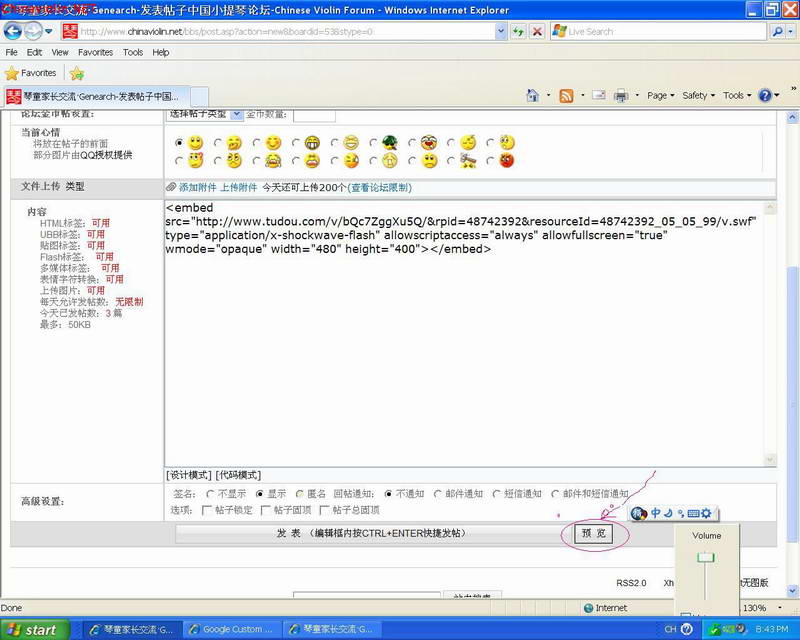This screenshot has height=640, width=800.
Task: Expand the 选择帖子类型 dropdown
Action: click(236, 114)
